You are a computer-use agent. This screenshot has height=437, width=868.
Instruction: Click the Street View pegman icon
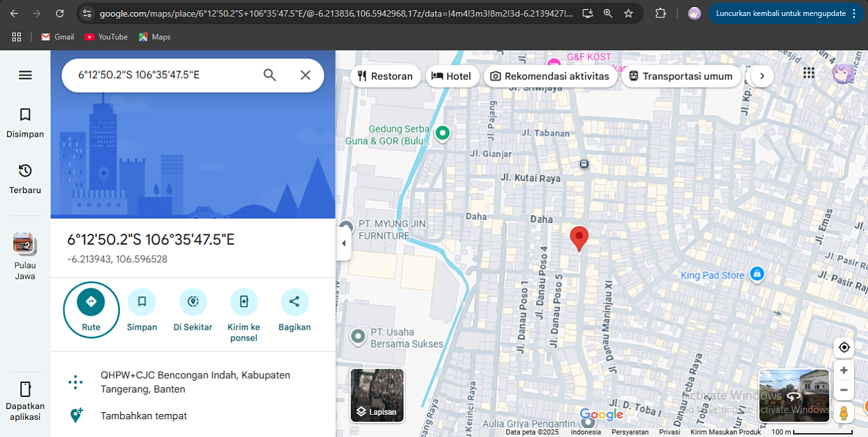point(844,413)
